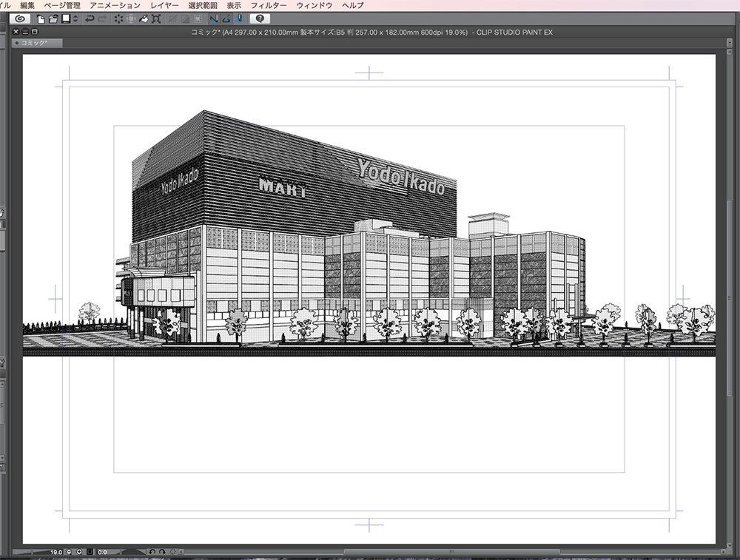740x560 pixels.
Task: Open the 表示 menu
Action: tap(234, 5)
